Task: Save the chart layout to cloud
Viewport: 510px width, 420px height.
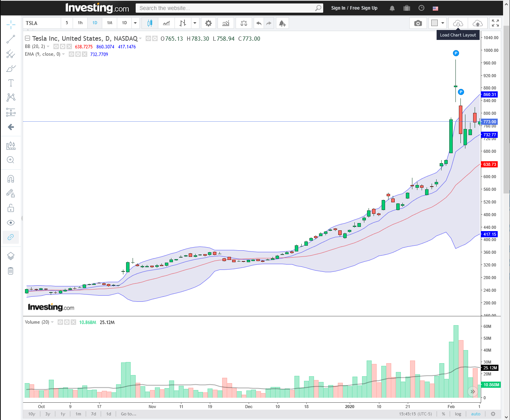Action: tap(477, 23)
